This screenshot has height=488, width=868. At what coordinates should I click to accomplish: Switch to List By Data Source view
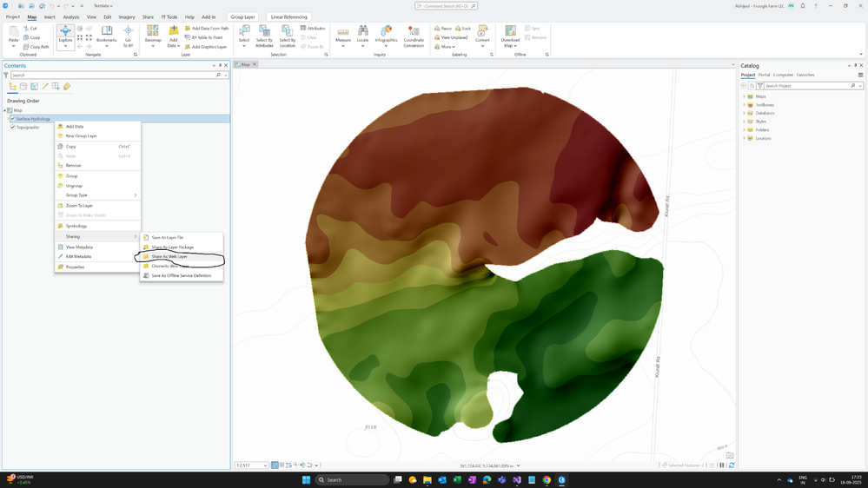(x=23, y=87)
